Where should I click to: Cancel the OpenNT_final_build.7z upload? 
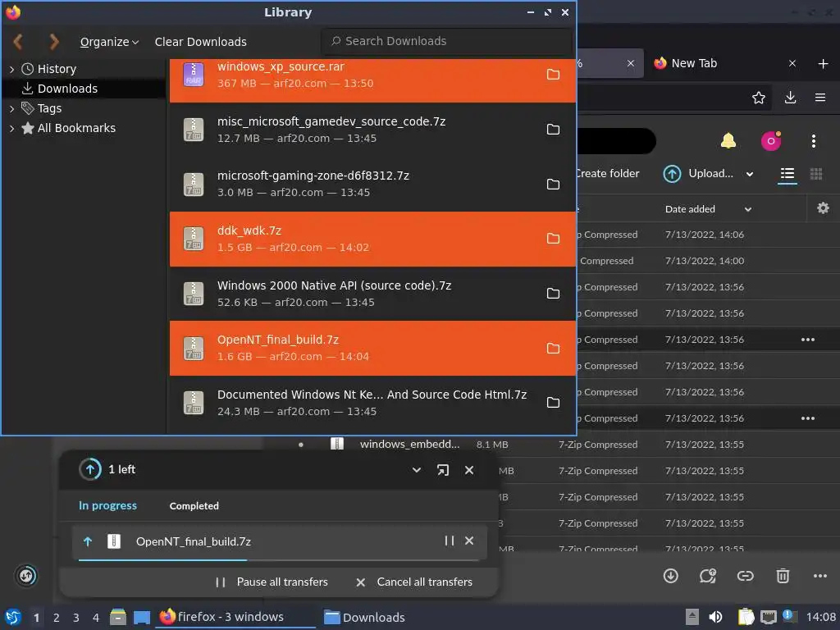(468, 541)
